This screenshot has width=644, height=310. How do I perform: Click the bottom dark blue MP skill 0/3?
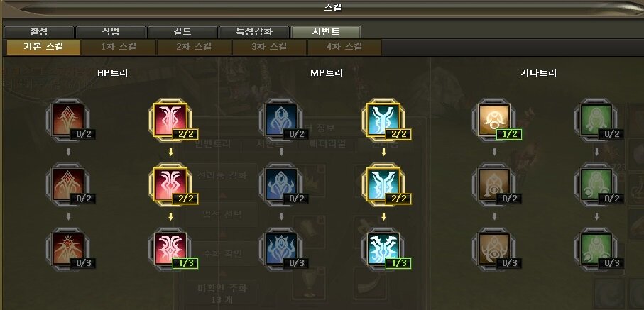(x=282, y=249)
